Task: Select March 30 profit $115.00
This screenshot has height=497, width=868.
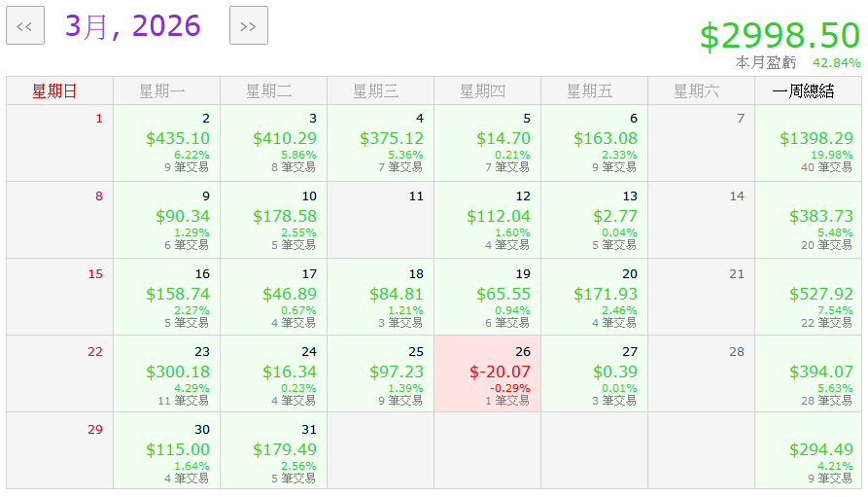Action: (178, 450)
